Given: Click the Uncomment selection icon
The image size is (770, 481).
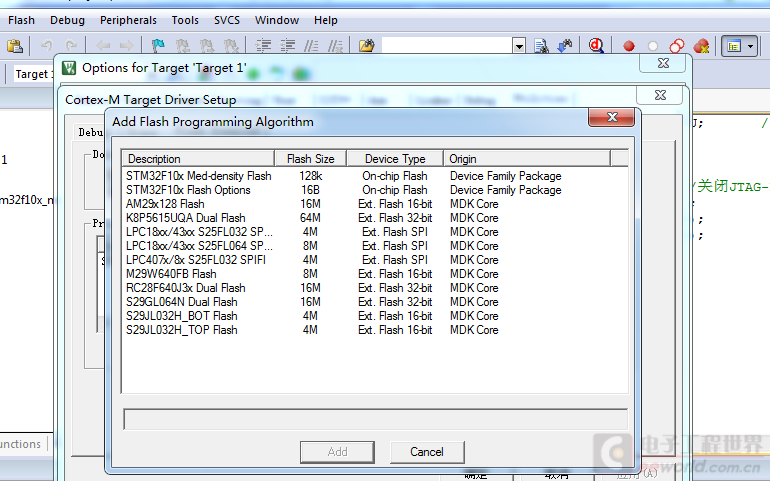Looking at the screenshot, I should [x=335, y=46].
